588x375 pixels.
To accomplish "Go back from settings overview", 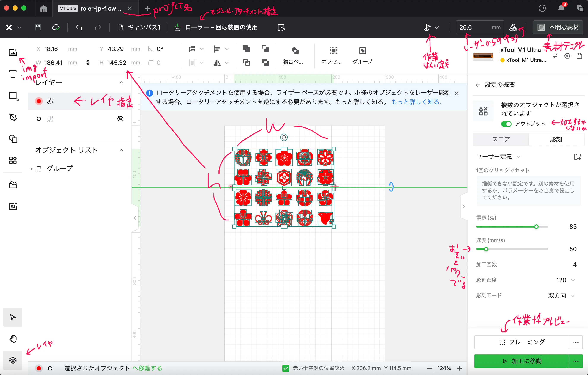I will [478, 85].
